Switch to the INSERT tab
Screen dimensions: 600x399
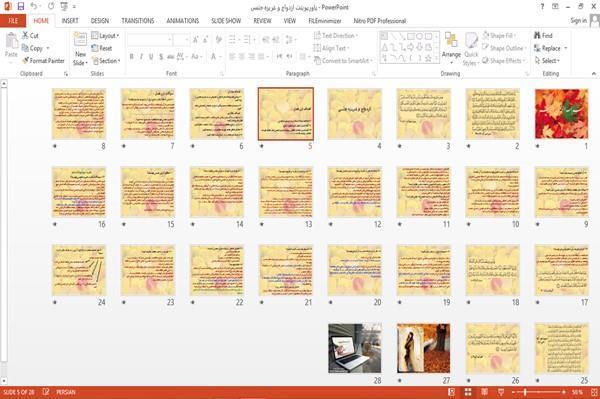[x=70, y=21]
